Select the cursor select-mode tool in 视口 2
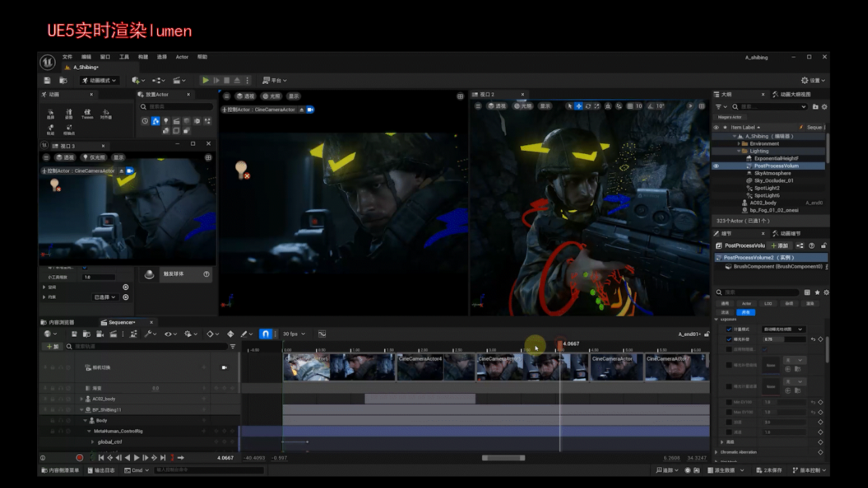 (570, 106)
